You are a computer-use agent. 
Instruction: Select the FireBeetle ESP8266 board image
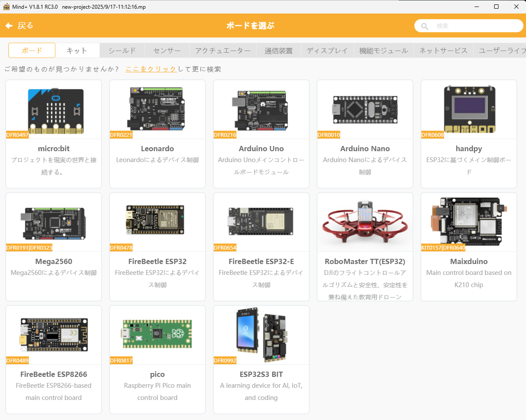coord(53,335)
